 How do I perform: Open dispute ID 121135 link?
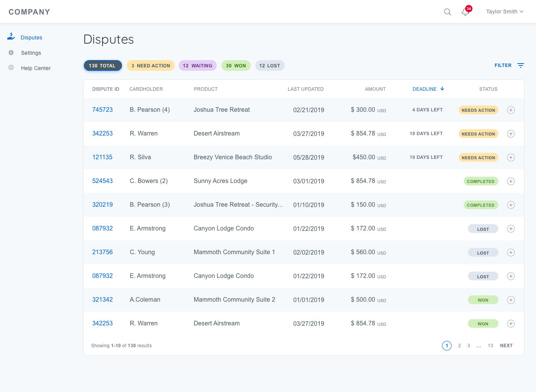click(x=102, y=157)
